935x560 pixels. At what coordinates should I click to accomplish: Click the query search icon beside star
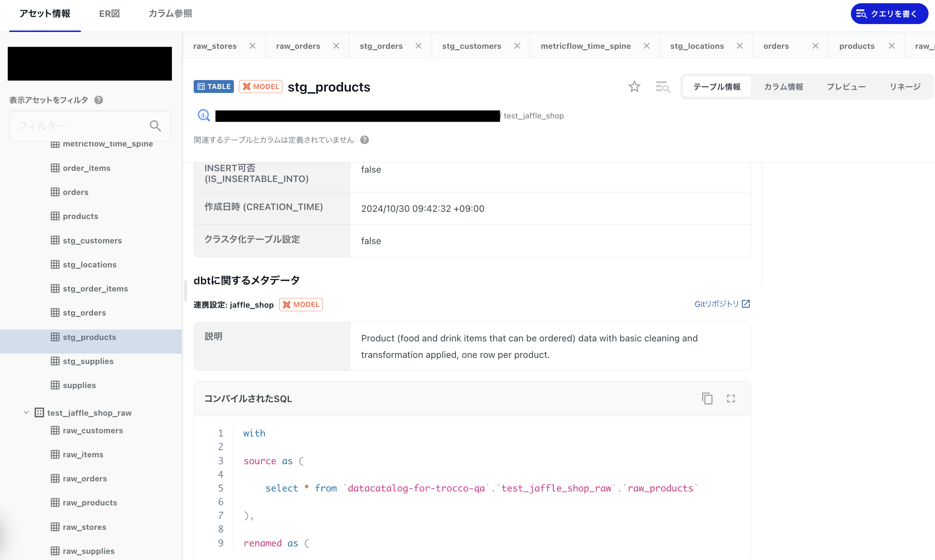pyautogui.click(x=662, y=87)
